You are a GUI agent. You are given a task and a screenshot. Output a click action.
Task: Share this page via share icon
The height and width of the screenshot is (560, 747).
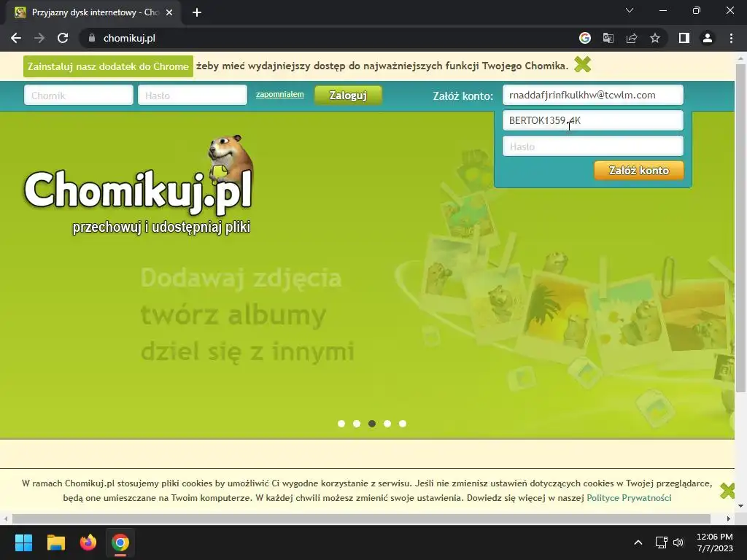(x=632, y=38)
